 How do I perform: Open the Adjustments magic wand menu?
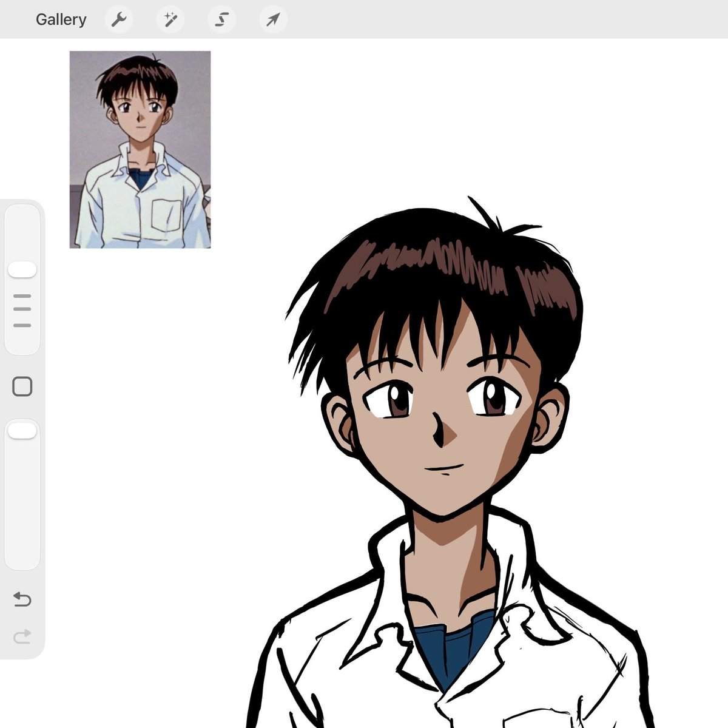170,19
